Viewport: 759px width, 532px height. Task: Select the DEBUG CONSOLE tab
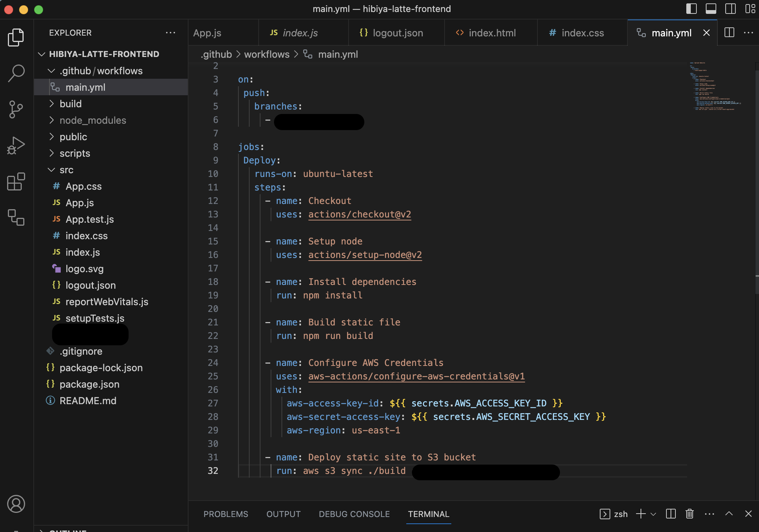pyautogui.click(x=354, y=514)
